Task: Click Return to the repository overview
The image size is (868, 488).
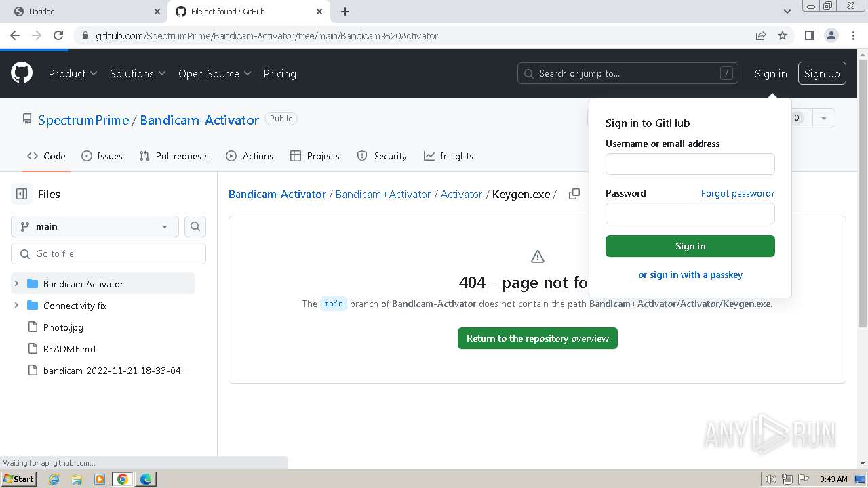Action: pyautogui.click(x=538, y=338)
